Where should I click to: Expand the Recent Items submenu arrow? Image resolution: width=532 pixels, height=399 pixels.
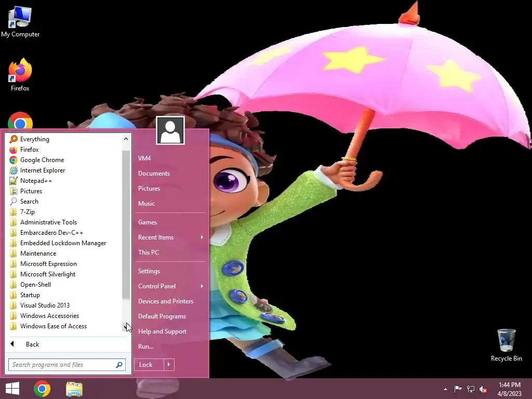coord(202,237)
